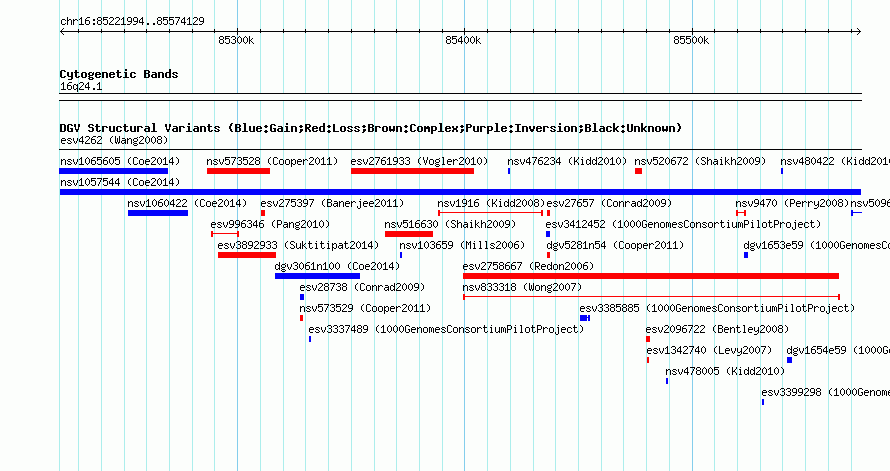Open the nsv103659 (Mills2006) label

click(462, 245)
